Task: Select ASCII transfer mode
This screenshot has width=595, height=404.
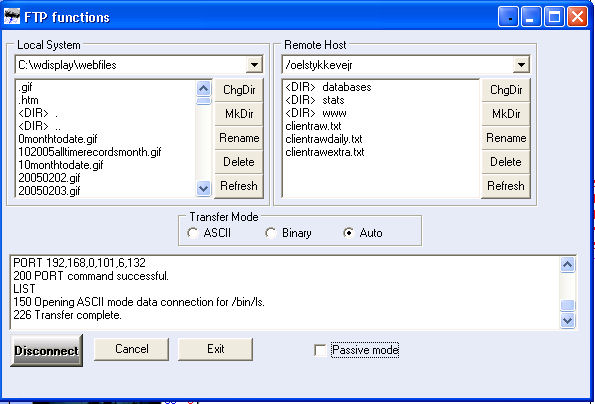Action: (x=193, y=233)
